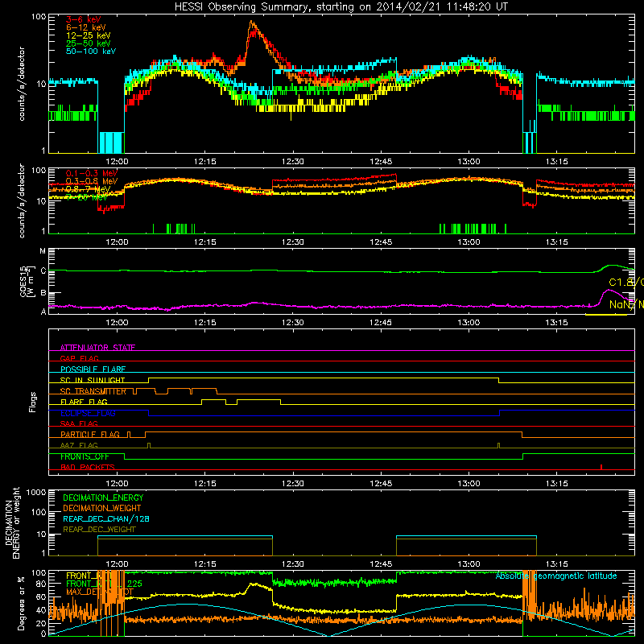Click the blue ECLIPSE_FLAG label
Viewport: 644px width, 644px height.
pos(88,413)
